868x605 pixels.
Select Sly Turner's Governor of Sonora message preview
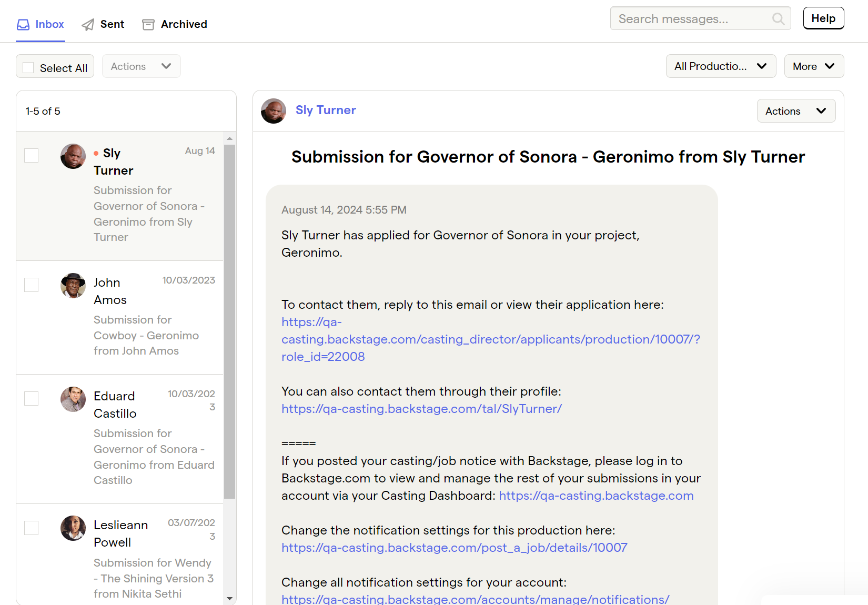(x=149, y=214)
